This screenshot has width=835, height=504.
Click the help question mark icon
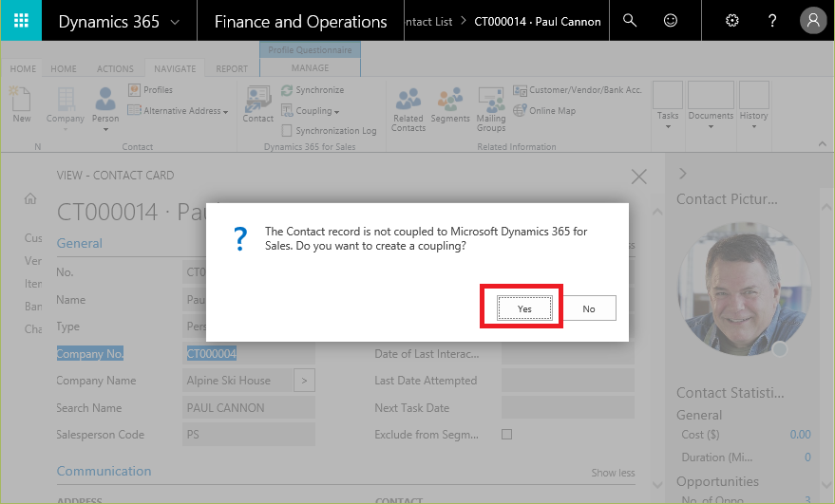point(772,21)
